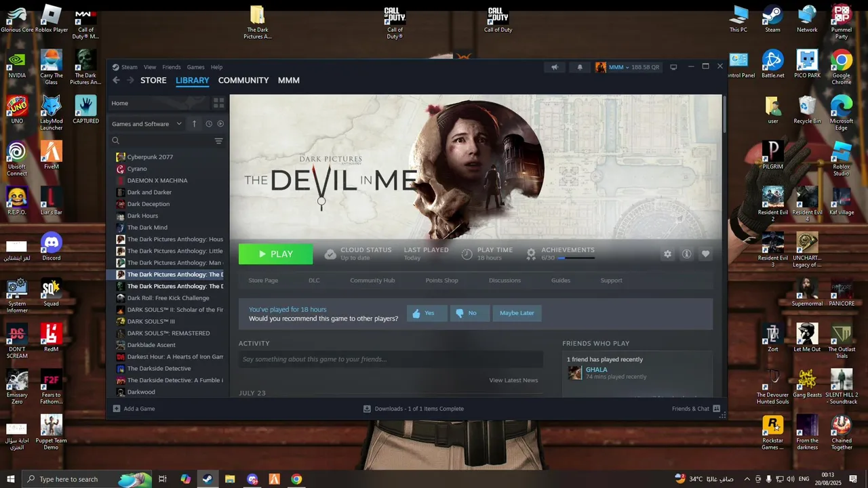Click the activity 'Say something' input box

[x=391, y=359]
